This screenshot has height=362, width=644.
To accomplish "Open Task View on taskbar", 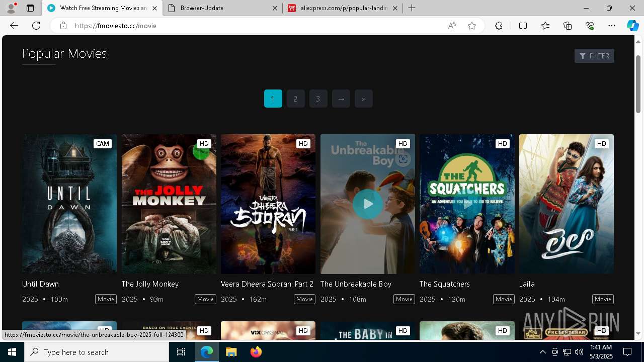I will (x=181, y=352).
